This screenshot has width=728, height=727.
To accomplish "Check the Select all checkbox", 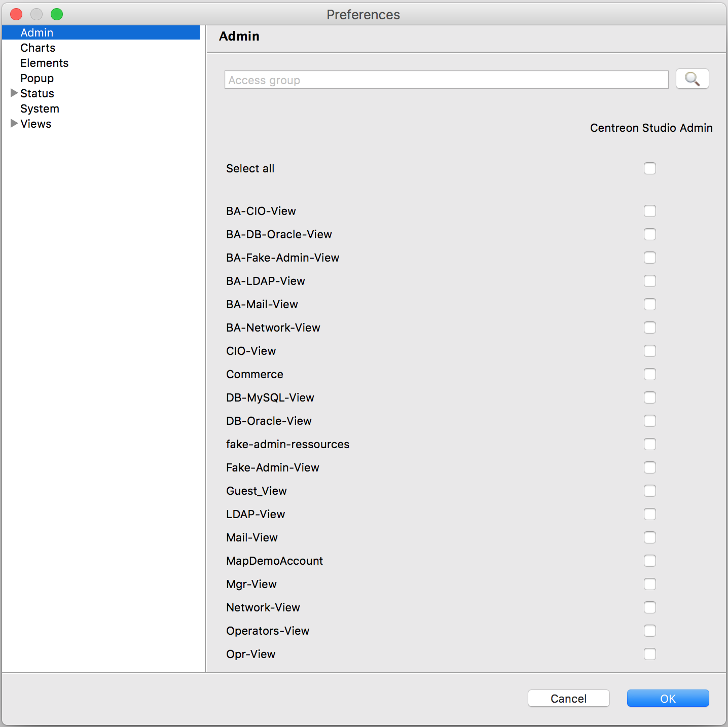I will click(x=649, y=168).
